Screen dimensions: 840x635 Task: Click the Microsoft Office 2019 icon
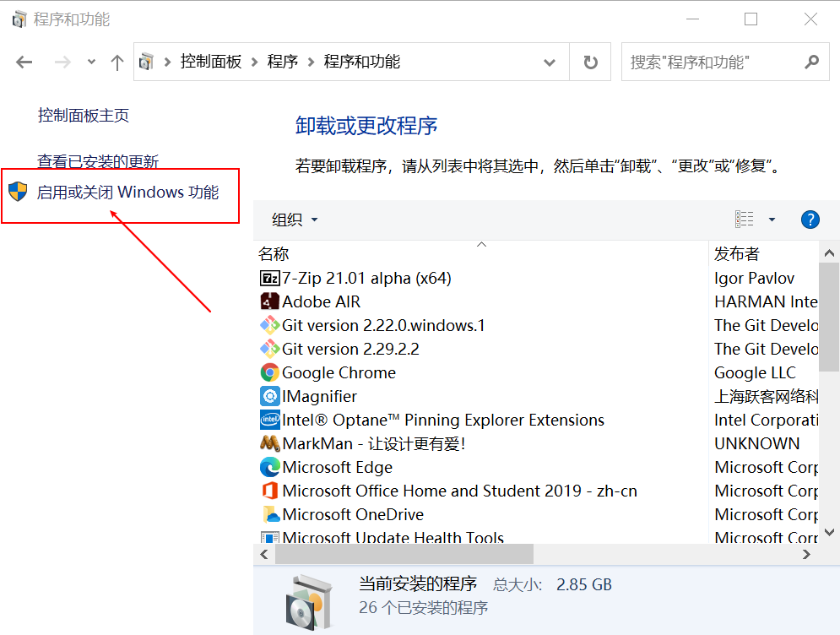(x=269, y=491)
